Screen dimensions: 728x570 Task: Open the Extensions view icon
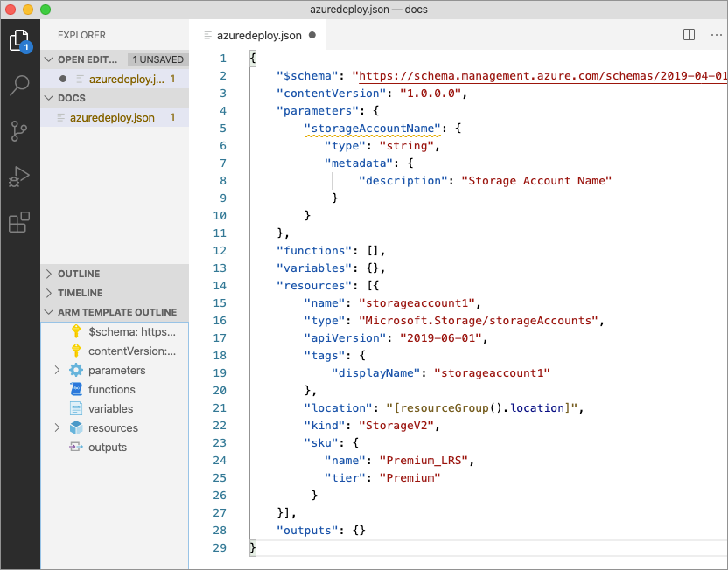tap(19, 222)
